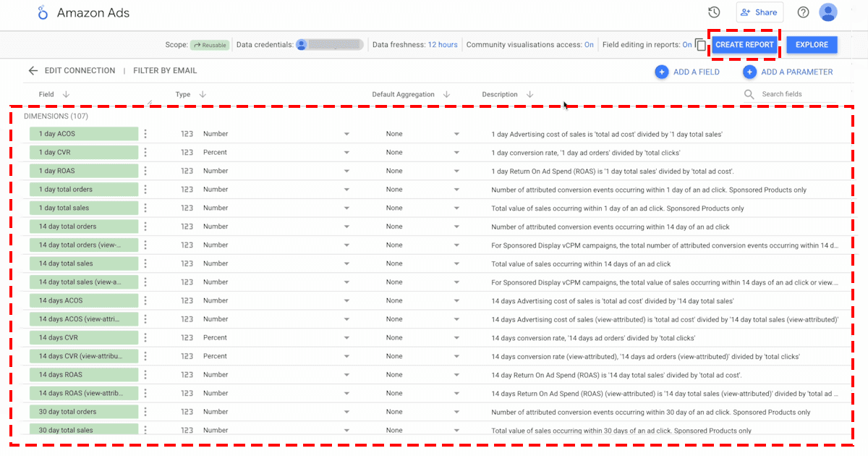The width and height of the screenshot is (868, 456).
Task: Open three-dot menu for 1 day ACOS
Action: pos(145,134)
